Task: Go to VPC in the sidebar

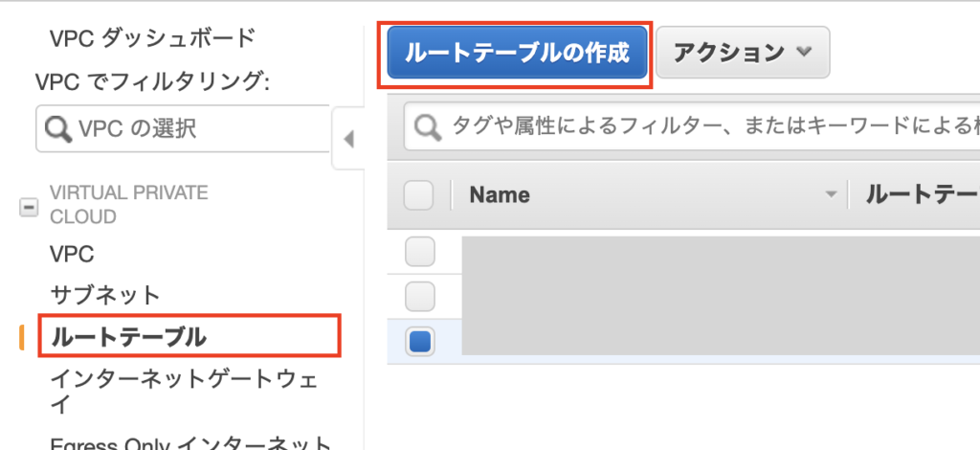Action: click(x=72, y=255)
